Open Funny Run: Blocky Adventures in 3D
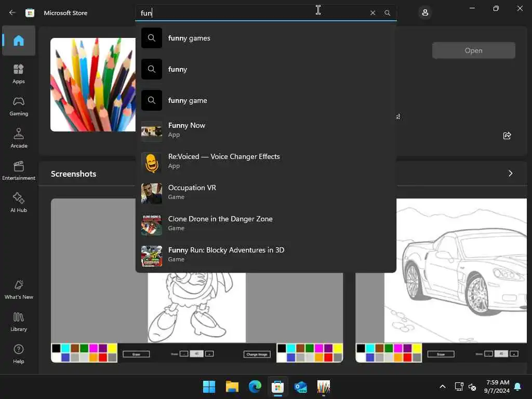 pyautogui.click(x=265, y=256)
